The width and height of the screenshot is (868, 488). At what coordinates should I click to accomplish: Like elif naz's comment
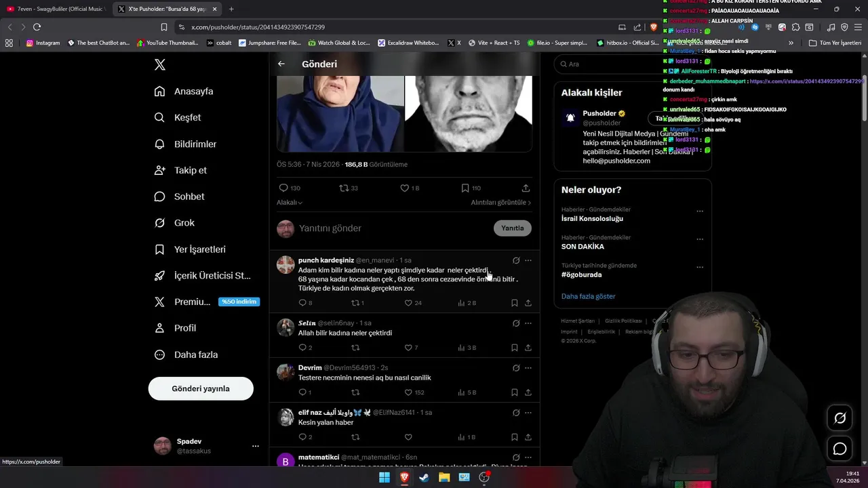click(x=408, y=437)
